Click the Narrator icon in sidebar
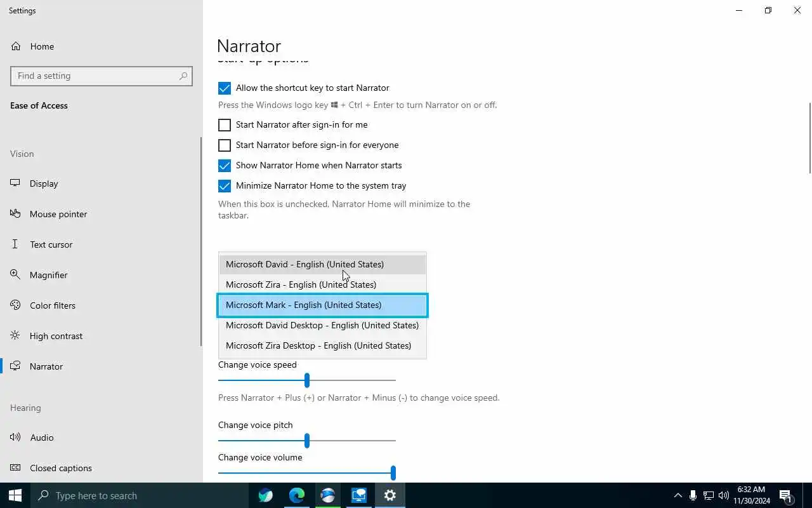 [16, 366]
